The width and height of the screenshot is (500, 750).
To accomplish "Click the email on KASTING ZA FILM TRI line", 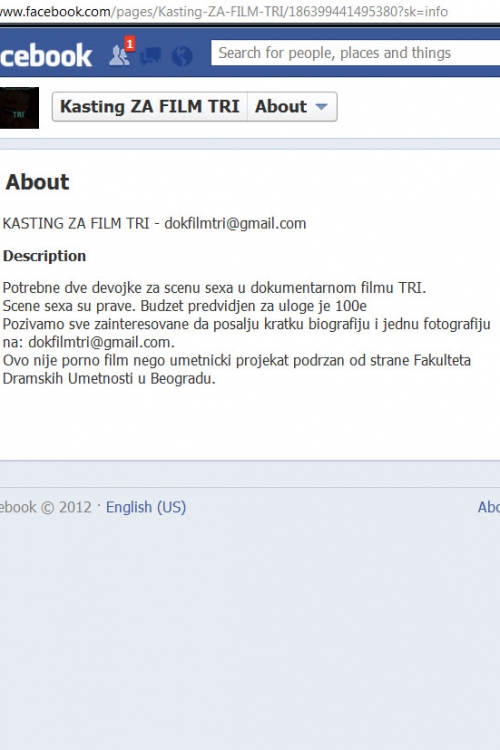I will point(235,223).
